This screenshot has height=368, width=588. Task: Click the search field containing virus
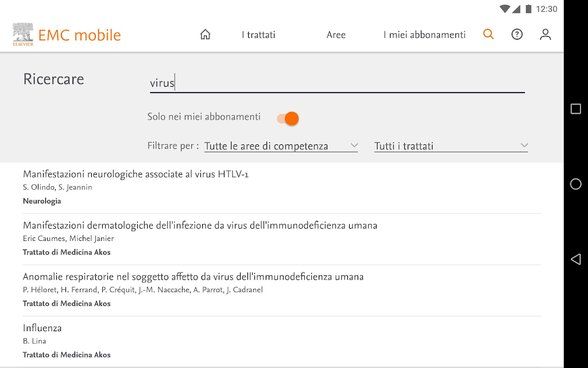pyautogui.click(x=337, y=83)
